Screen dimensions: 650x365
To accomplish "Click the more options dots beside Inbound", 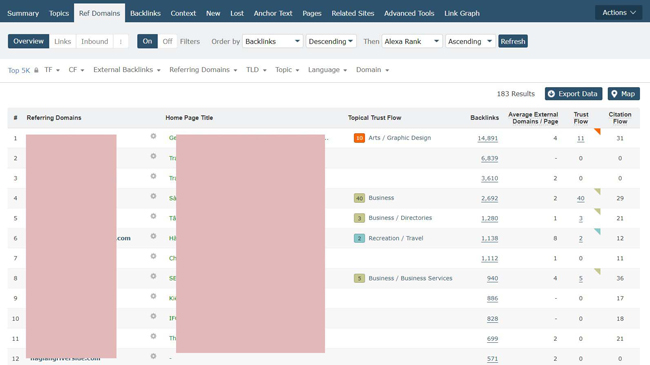I will pyautogui.click(x=121, y=41).
